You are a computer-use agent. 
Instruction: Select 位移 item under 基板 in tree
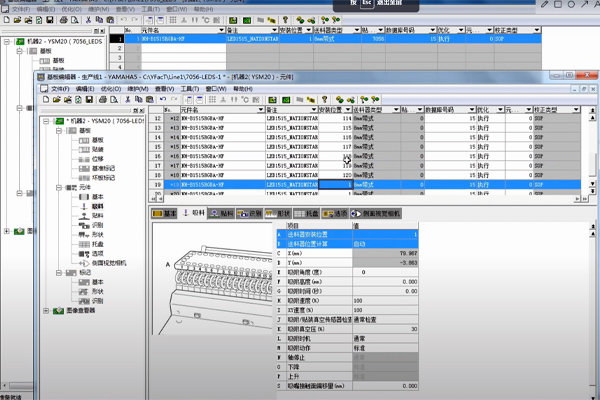point(98,159)
